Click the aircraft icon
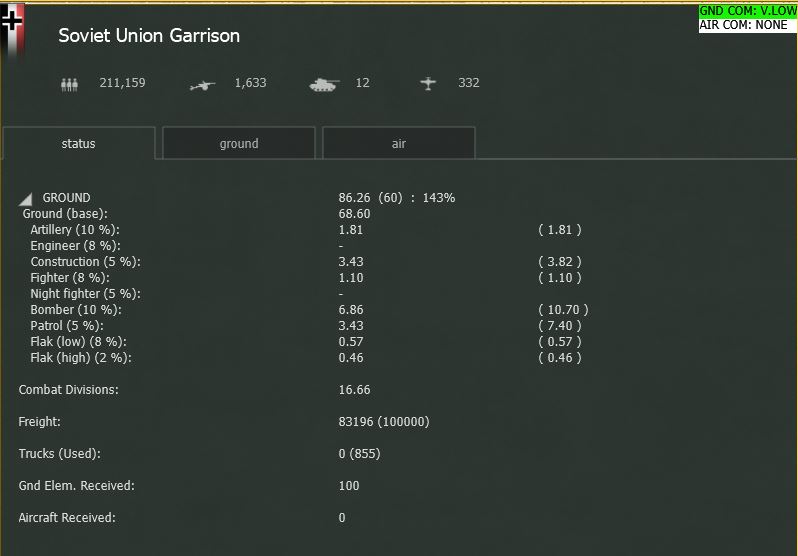This screenshot has width=798, height=556. 428,84
